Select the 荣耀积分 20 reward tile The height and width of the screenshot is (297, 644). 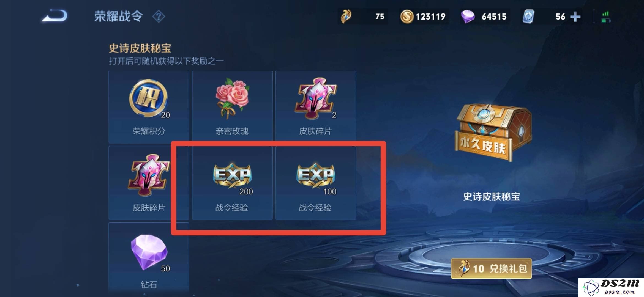point(149,107)
